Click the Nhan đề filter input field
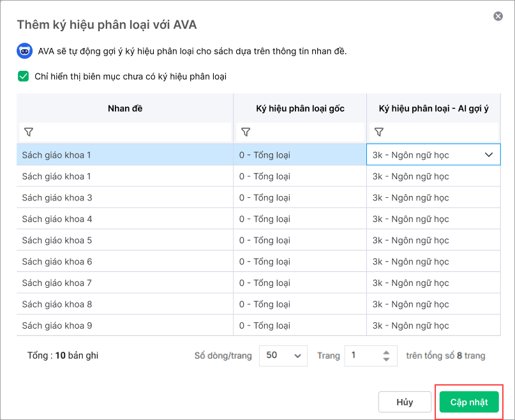Viewport: 515px width, 420px height. point(125,132)
